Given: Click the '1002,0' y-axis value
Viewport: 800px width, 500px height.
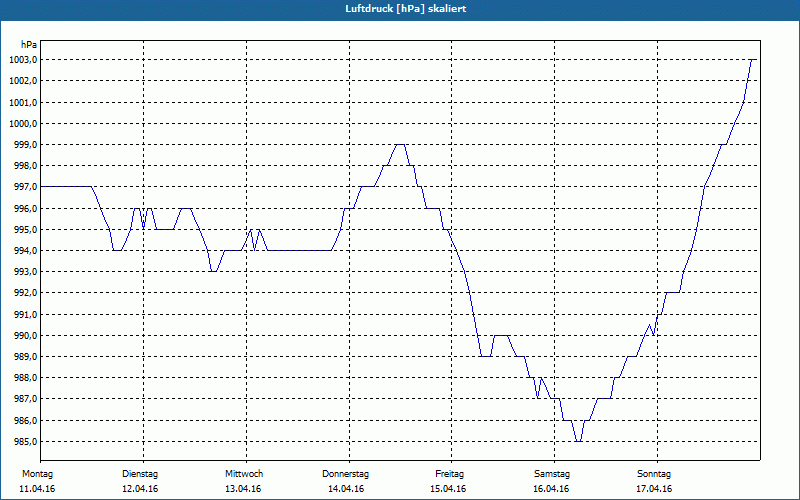Looking at the screenshot, I should (x=23, y=81).
